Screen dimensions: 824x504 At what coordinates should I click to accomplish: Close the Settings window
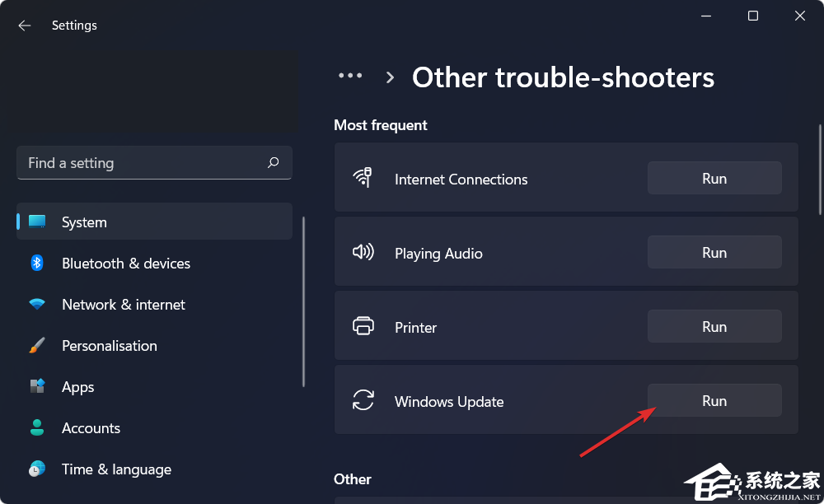point(800,16)
